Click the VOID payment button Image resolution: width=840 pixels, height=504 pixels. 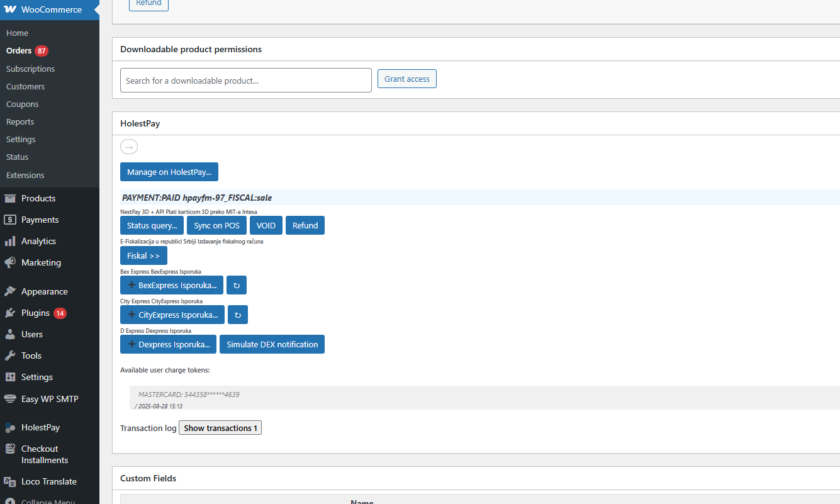(266, 225)
